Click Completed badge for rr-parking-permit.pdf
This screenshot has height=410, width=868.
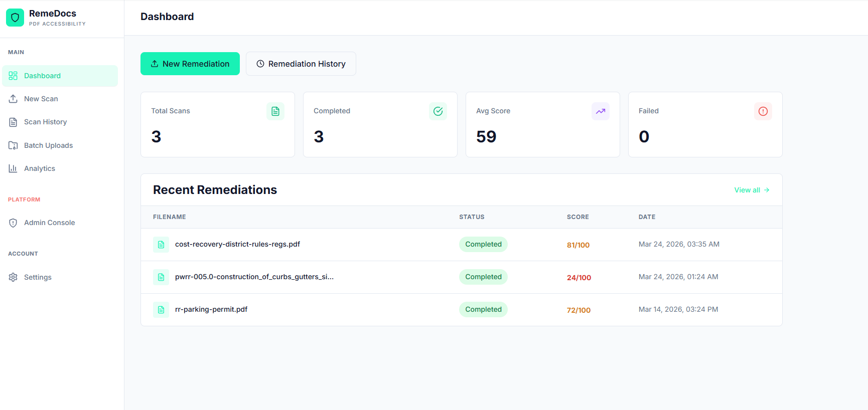tap(483, 309)
